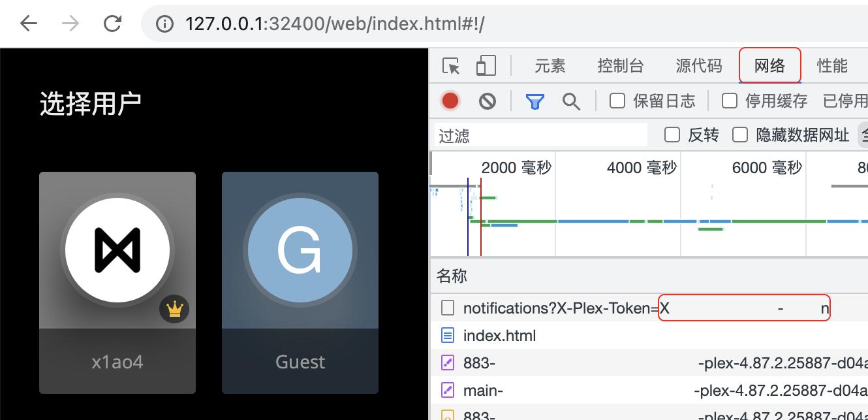The width and height of the screenshot is (868, 420).
Task: Click the 过滤 network filter input field
Action: (540, 135)
